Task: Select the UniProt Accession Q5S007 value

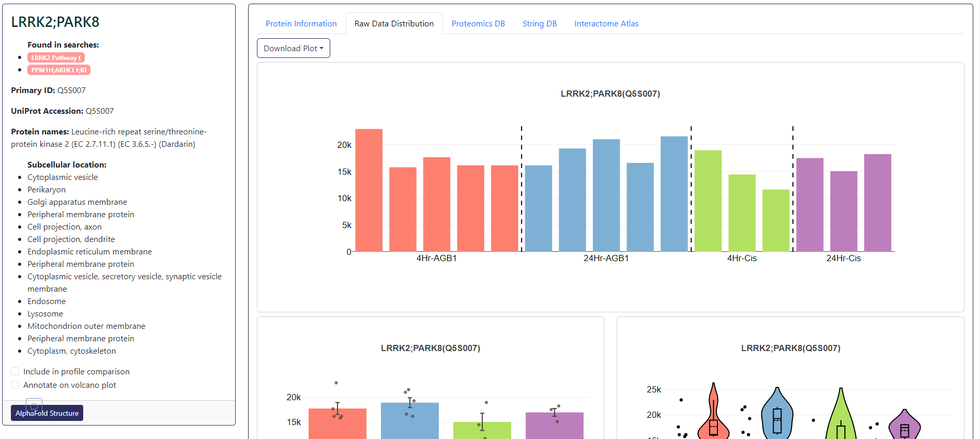Action: click(x=100, y=111)
